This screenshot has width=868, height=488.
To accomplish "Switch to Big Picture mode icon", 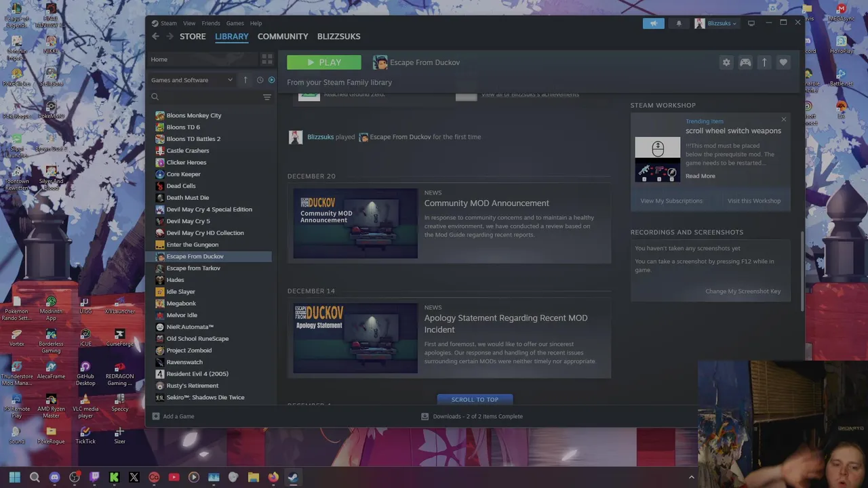I will 751,23.
